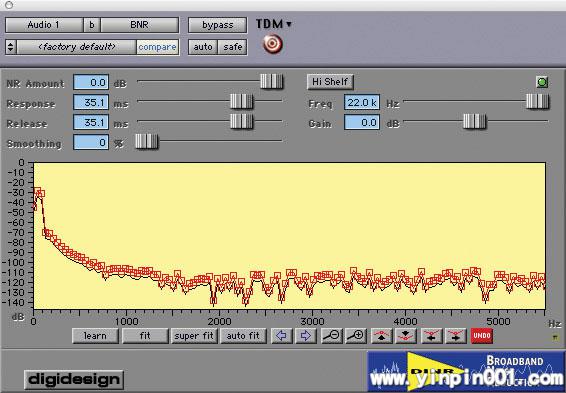Click the learn button
The height and width of the screenshot is (393, 566).
(x=95, y=336)
